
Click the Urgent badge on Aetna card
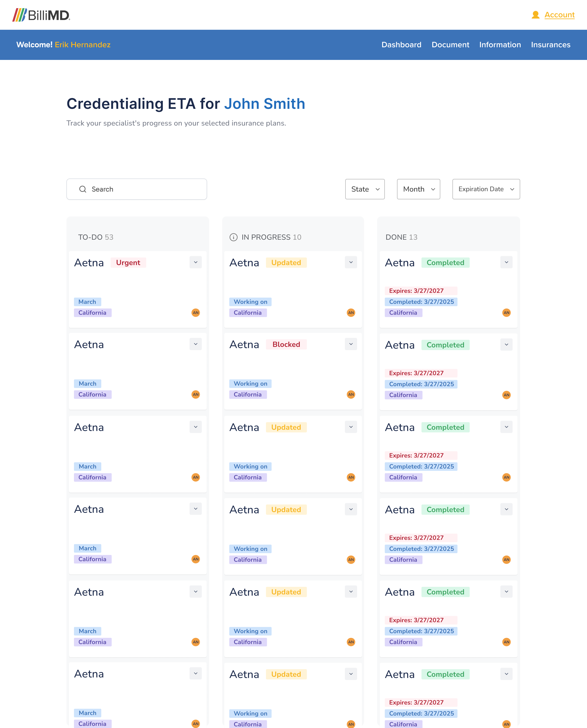click(x=128, y=263)
